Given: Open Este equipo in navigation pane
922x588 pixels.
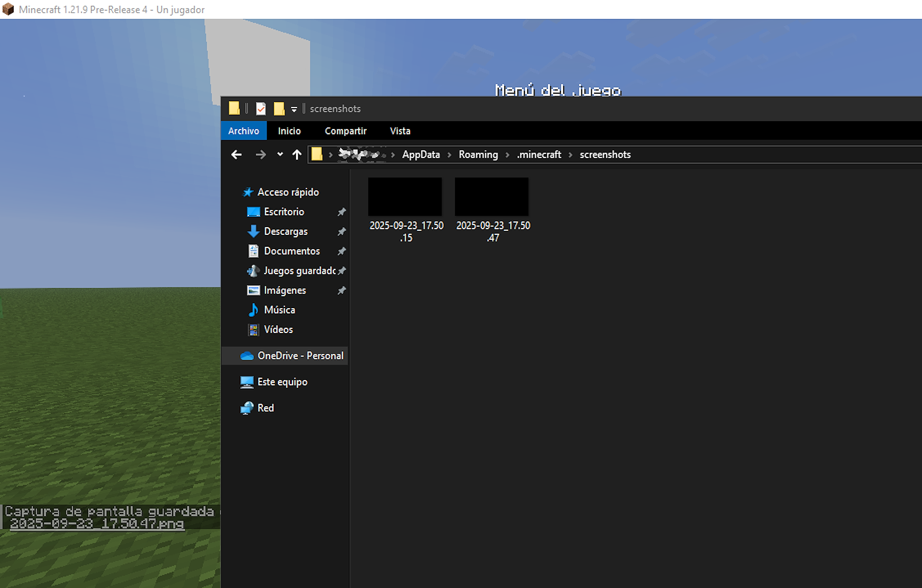Looking at the screenshot, I should (x=282, y=382).
